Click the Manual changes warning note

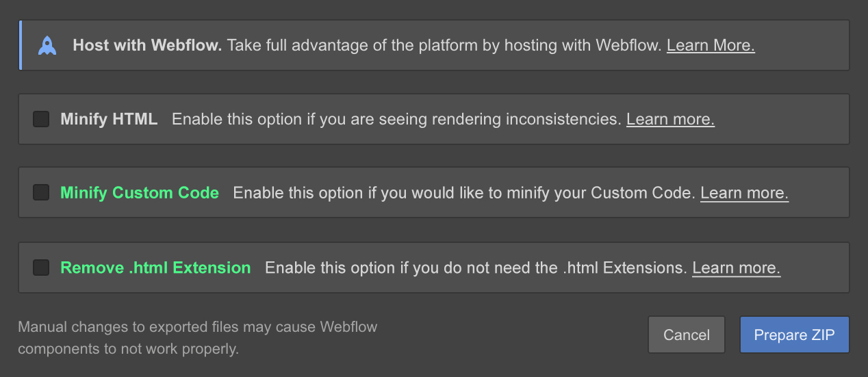[198, 338]
